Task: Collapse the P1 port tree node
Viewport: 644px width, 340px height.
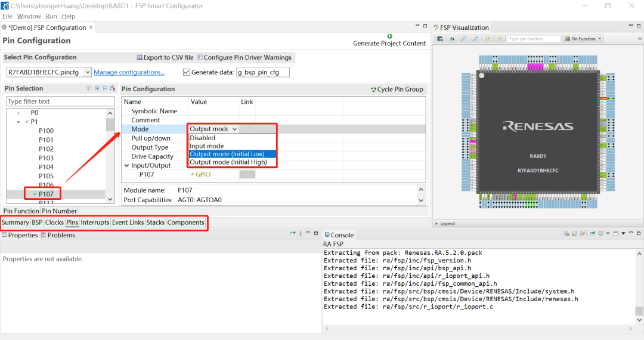Action: pyautogui.click(x=18, y=122)
